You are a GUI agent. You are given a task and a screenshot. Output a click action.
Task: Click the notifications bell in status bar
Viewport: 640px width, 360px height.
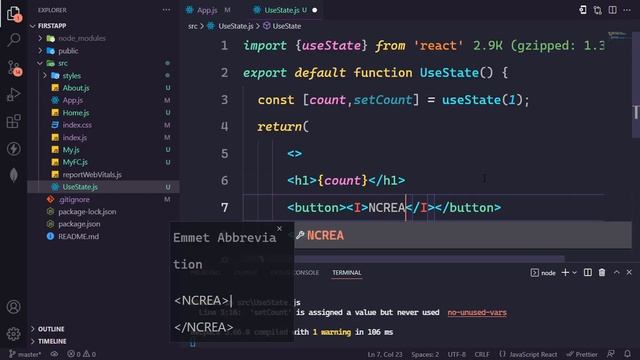pos(627,354)
